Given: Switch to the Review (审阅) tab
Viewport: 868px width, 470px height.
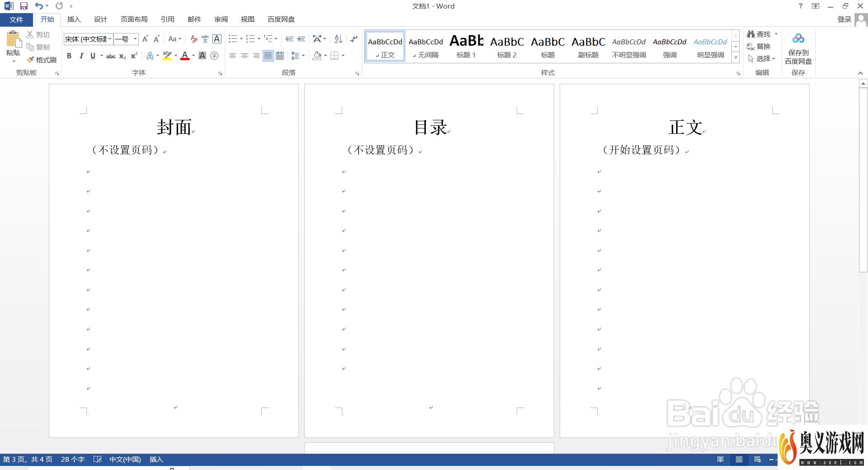Looking at the screenshot, I should (221, 19).
